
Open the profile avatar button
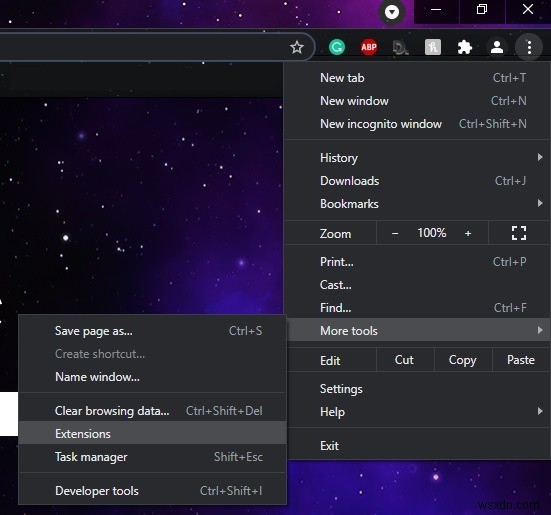497,47
